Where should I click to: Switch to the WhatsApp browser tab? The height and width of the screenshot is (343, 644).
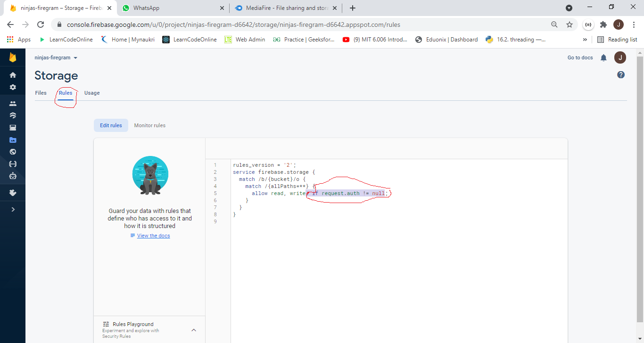pyautogui.click(x=173, y=8)
